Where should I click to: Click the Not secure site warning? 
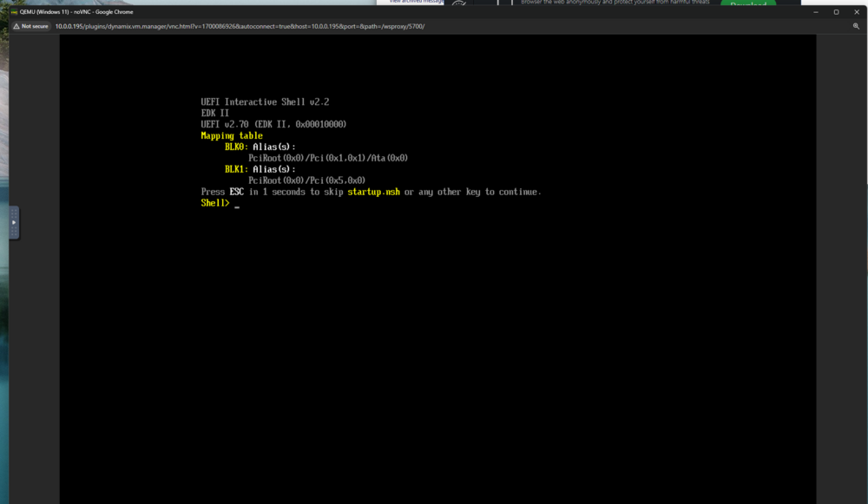tap(31, 26)
